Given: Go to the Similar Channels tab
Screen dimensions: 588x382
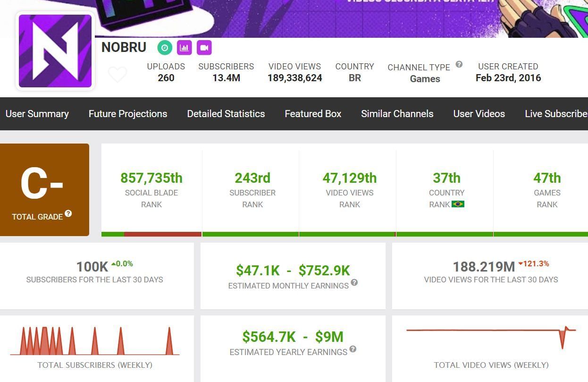Looking at the screenshot, I should (397, 114).
